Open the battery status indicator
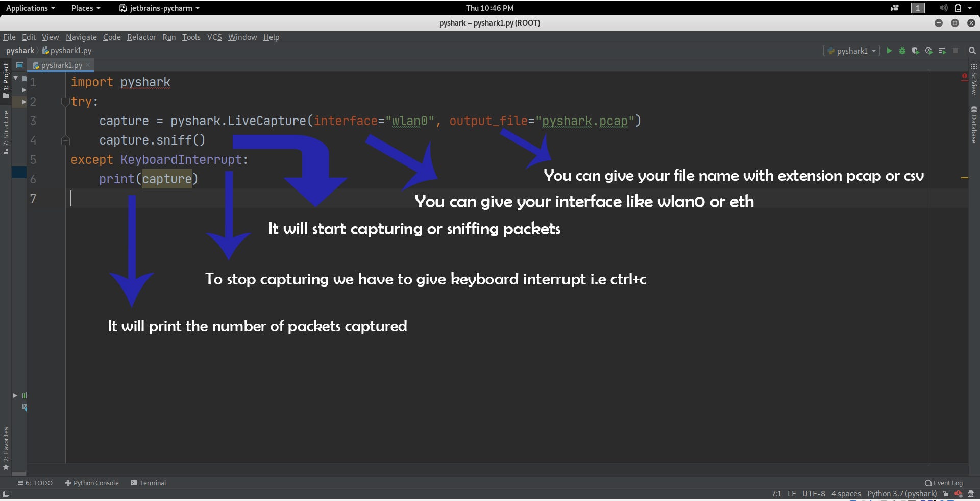Screen dimensions: 980x501 tap(958, 8)
